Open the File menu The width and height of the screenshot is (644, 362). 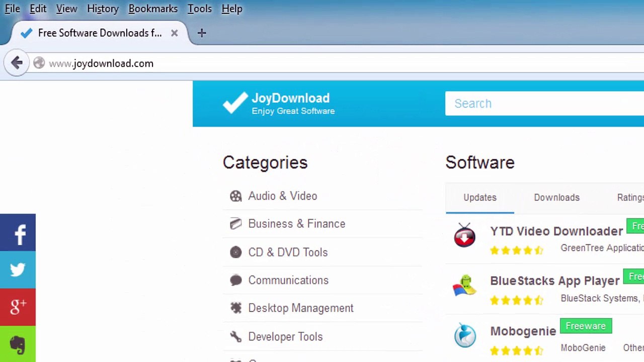[13, 9]
